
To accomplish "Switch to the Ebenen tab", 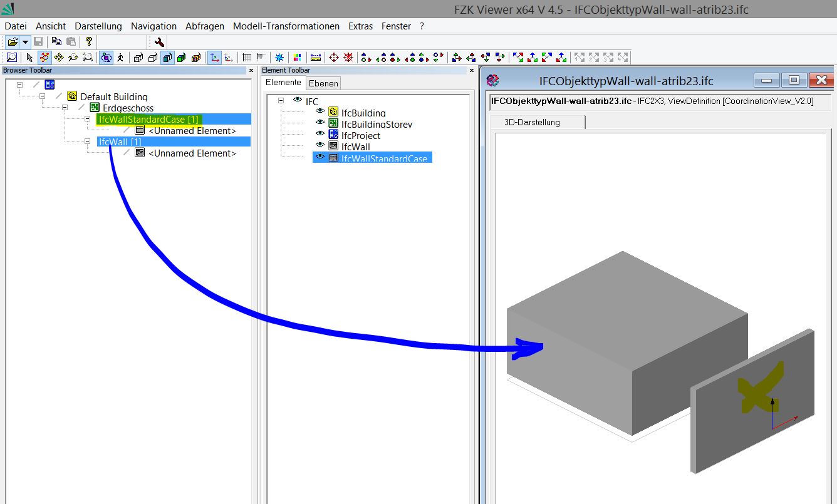I will (x=323, y=83).
